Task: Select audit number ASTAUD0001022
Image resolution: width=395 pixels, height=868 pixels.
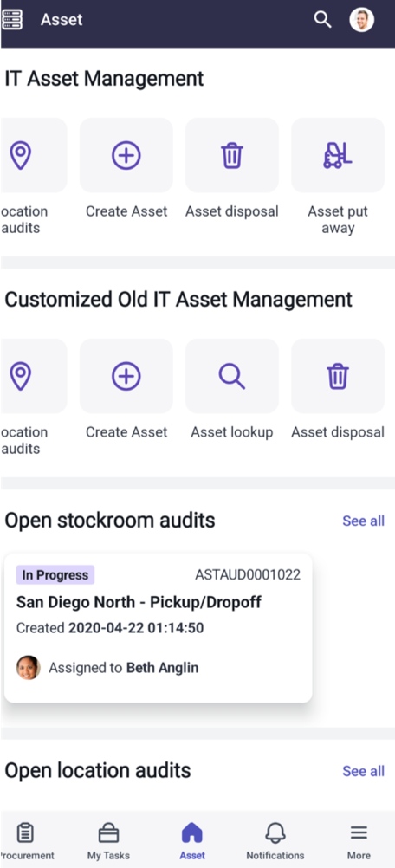Action: [248, 575]
